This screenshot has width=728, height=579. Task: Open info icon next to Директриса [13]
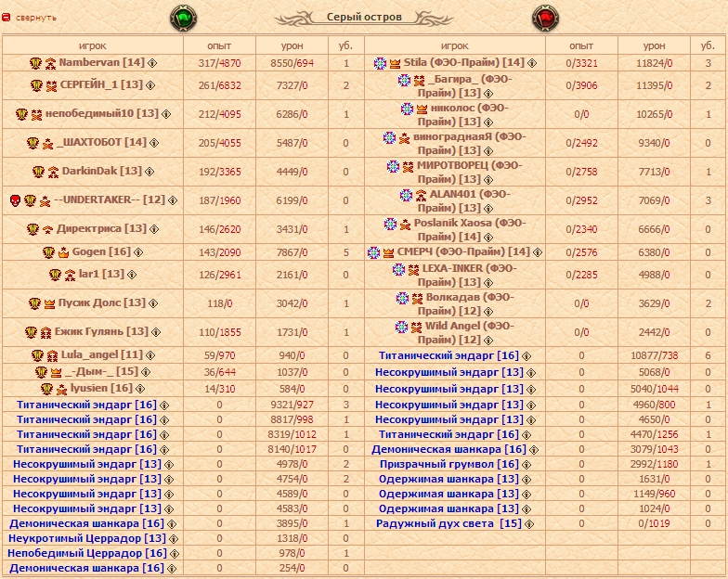(154, 229)
